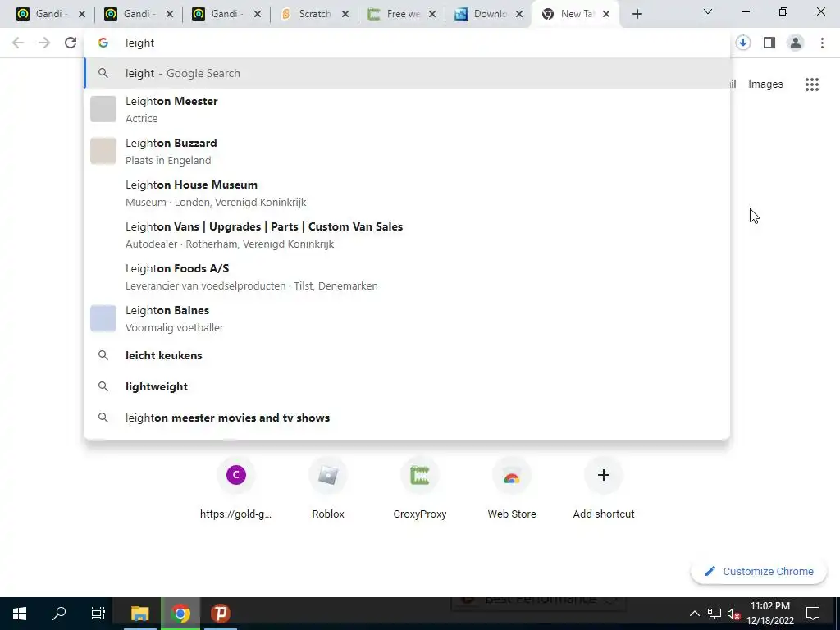Open Task View on taskbar
840x630 pixels.
(x=98, y=614)
